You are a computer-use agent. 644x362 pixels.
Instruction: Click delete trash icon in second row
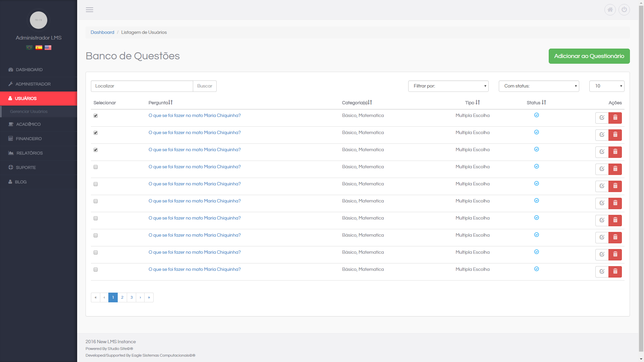coord(615,135)
